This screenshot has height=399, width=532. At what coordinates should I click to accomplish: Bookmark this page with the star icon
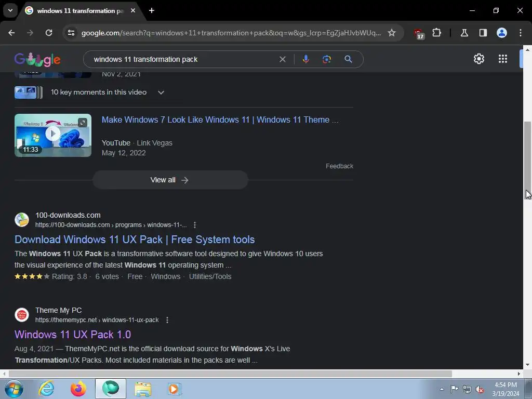392,33
